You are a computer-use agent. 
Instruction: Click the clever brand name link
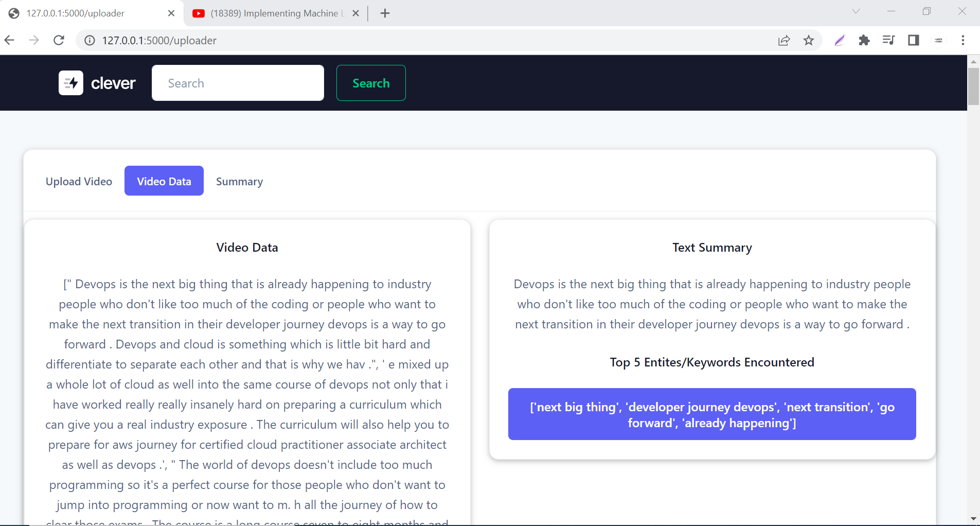(113, 83)
